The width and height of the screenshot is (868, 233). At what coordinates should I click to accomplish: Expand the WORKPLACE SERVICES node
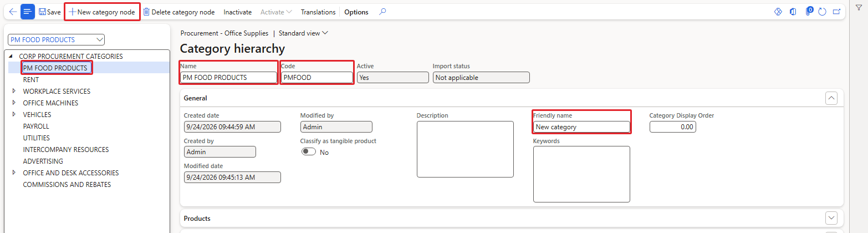click(14, 91)
